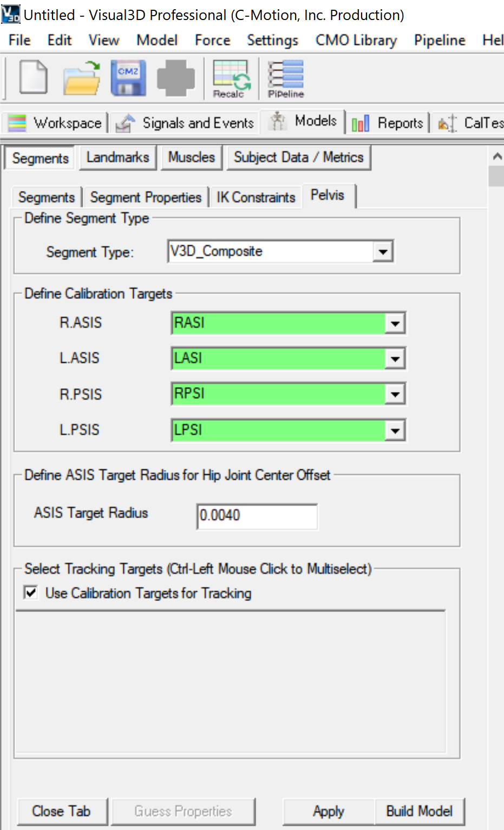The height and width of the screenshot is (830, 504).
Task: Click the vertical scrollbar up arrow
Action: (496, 156)
